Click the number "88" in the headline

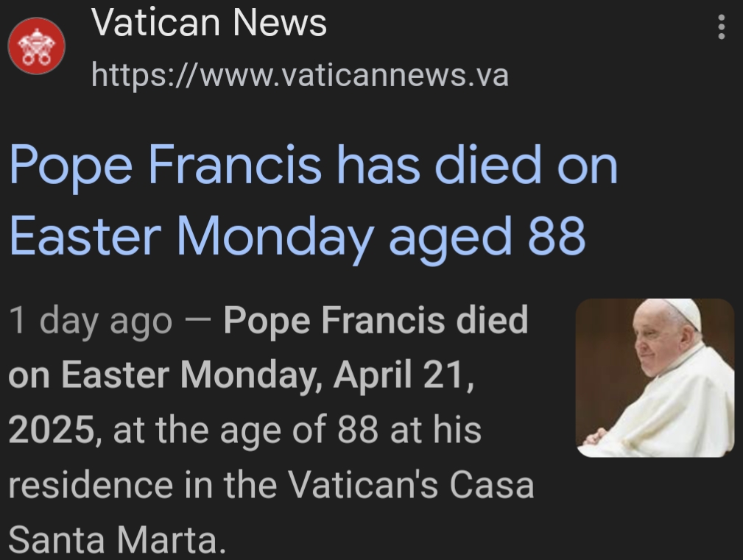click(x=557, y=237)
